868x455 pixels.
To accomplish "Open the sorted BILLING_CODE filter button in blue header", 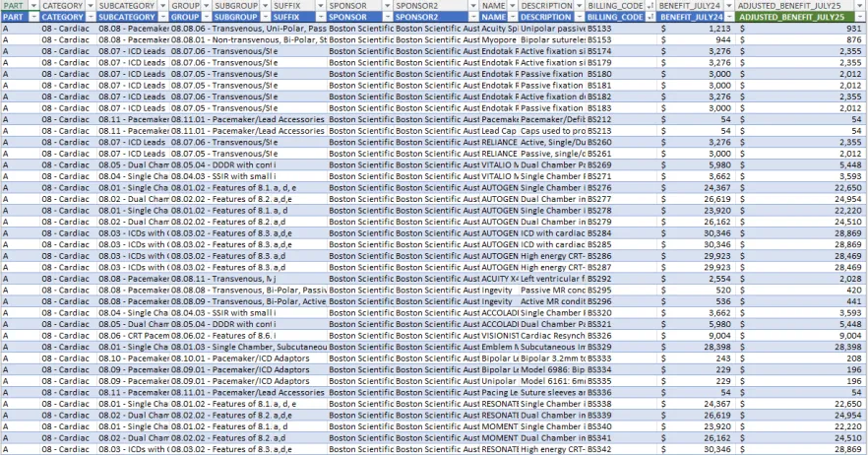I will click(650, 17).
